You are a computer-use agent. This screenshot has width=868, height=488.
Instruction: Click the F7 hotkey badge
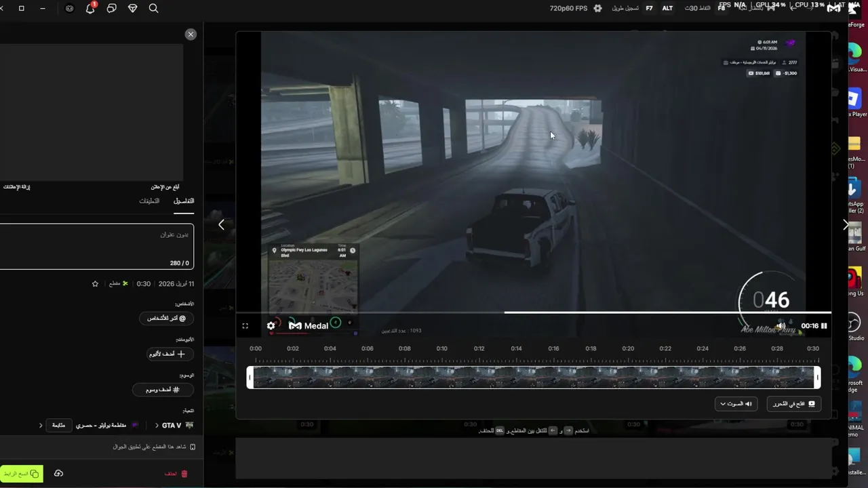650,8
